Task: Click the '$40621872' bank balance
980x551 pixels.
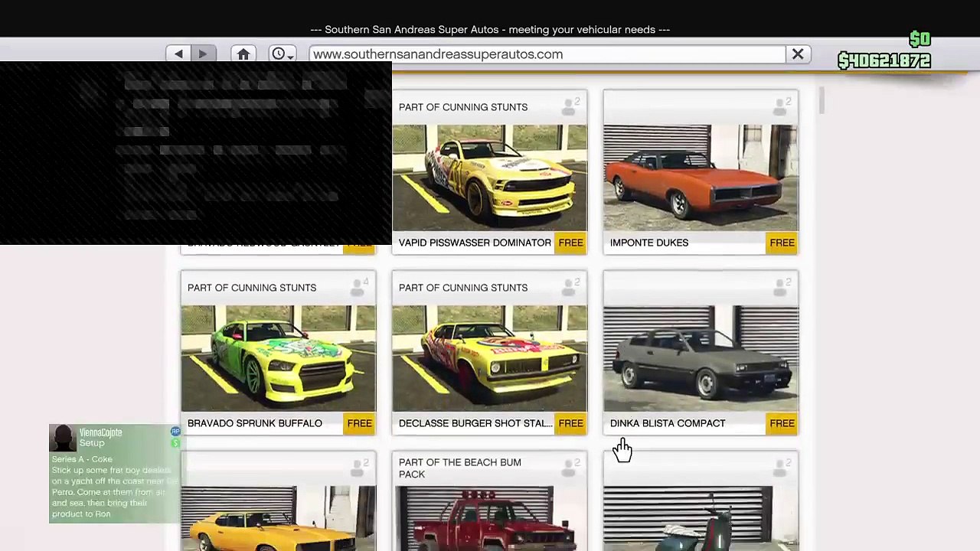Action: click(884, 60)
